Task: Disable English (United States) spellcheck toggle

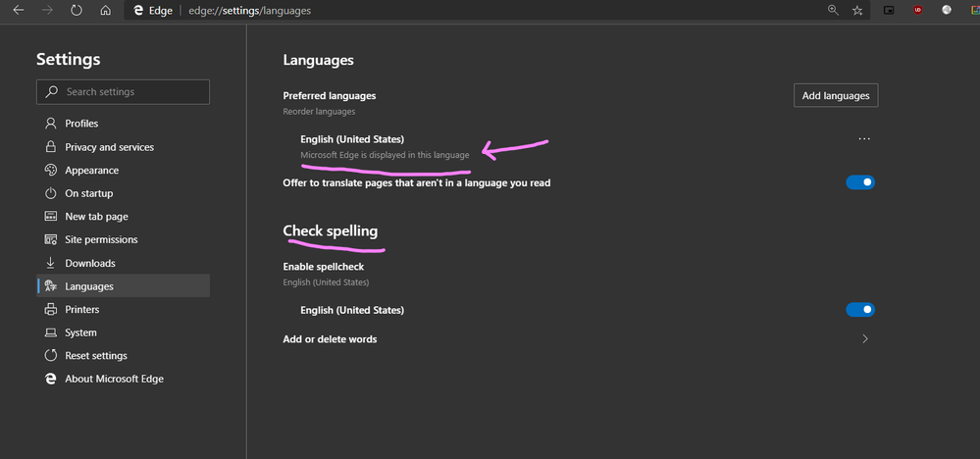Action: pyautogui.click(x=860, y=310)
